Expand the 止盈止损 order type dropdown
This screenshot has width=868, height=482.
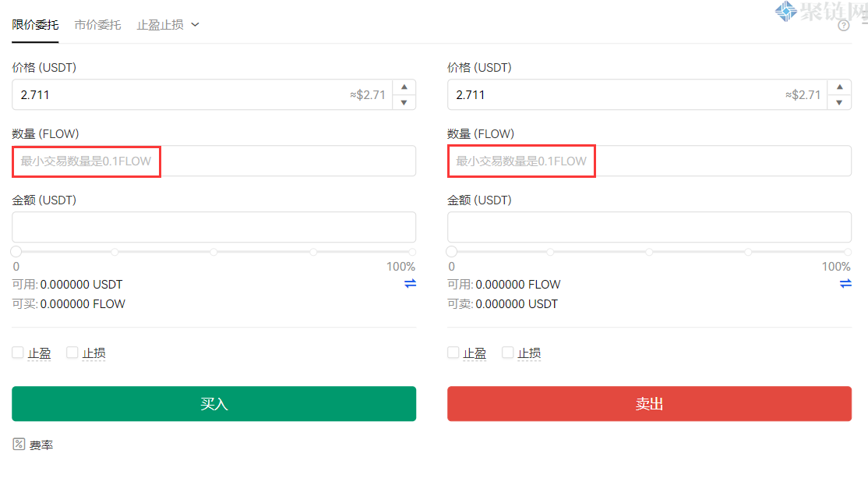[x=168, y=25]
